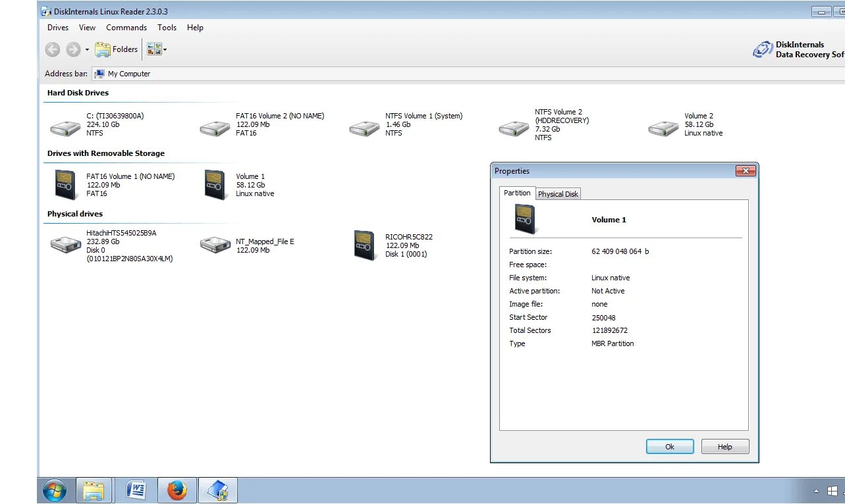The height and width of the screenshot is (504, 845).
Task: Open Windows Explorer from the taskbar
Action: (94, 491)
